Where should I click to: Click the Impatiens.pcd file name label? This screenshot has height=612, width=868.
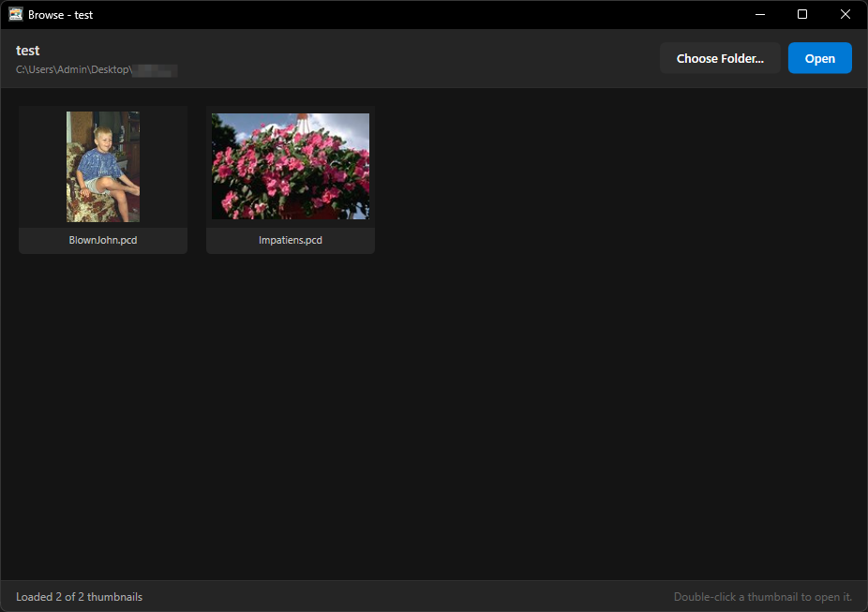[290, 240]
